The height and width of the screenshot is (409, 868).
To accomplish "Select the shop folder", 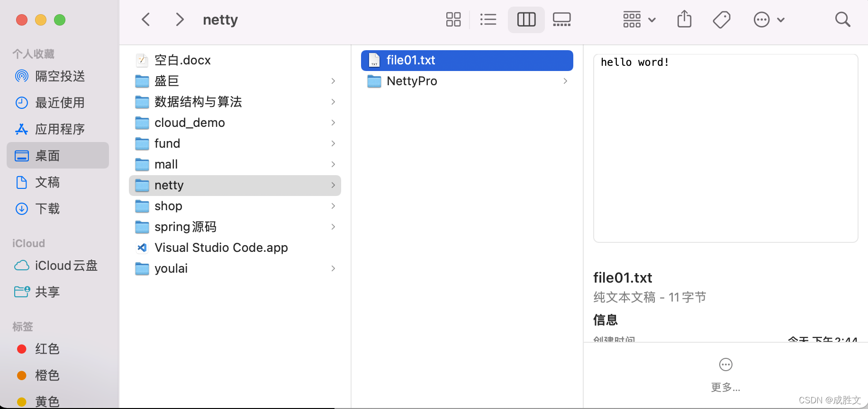I will (x=235, y=206).
